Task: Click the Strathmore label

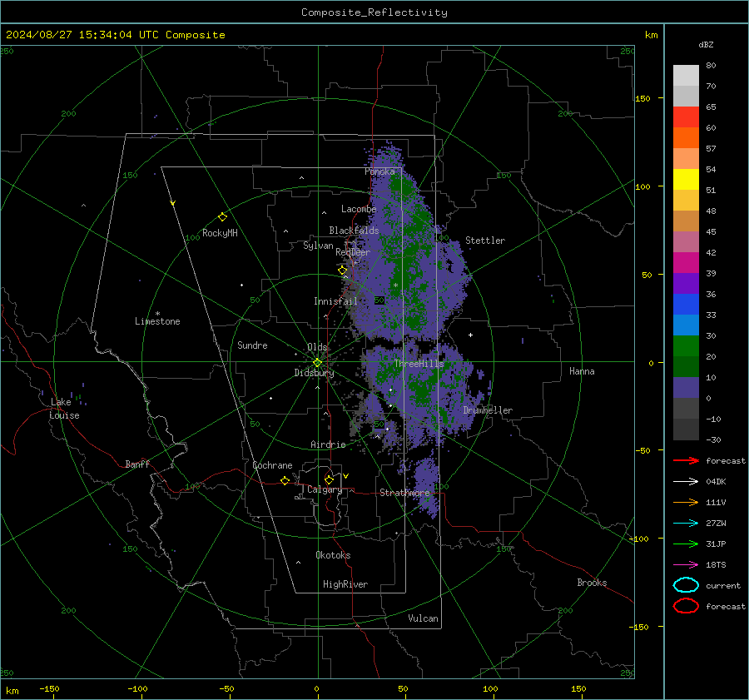Action: pyautogui.click(x=404, y=493)
